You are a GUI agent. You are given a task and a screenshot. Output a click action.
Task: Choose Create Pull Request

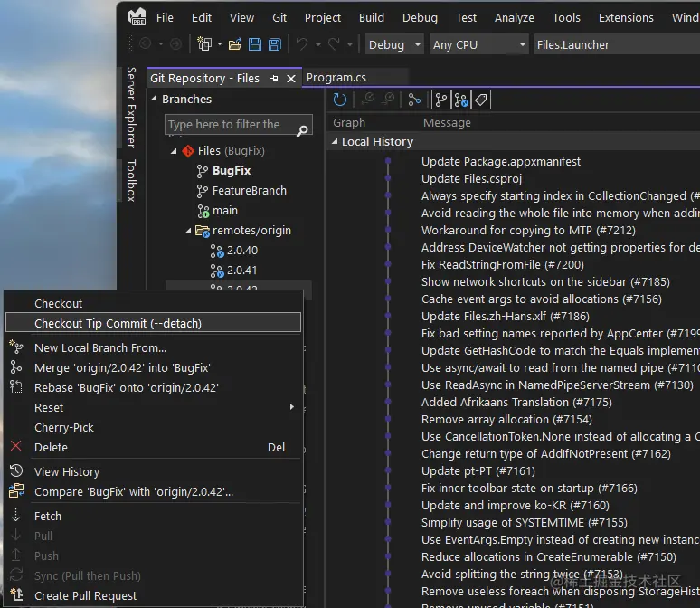point(154,595)
